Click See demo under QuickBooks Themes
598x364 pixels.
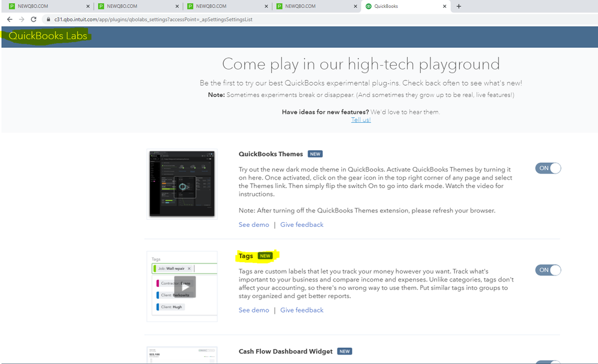pos(254,225)
